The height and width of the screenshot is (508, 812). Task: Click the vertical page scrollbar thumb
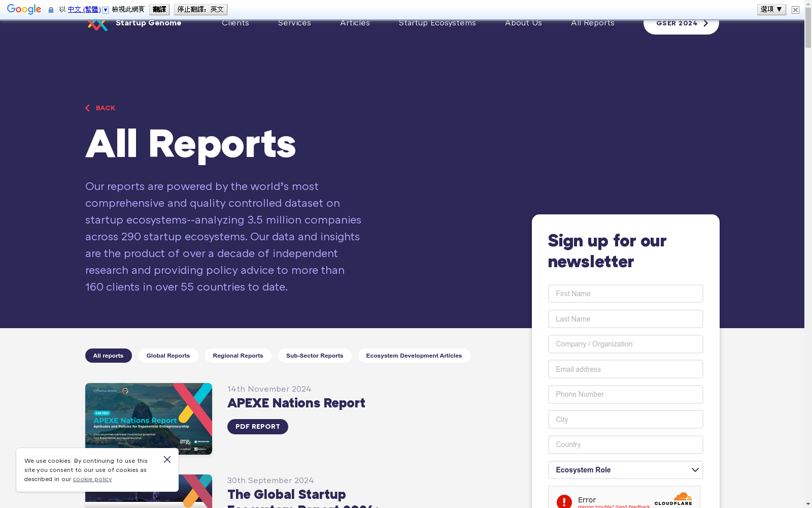808,28
